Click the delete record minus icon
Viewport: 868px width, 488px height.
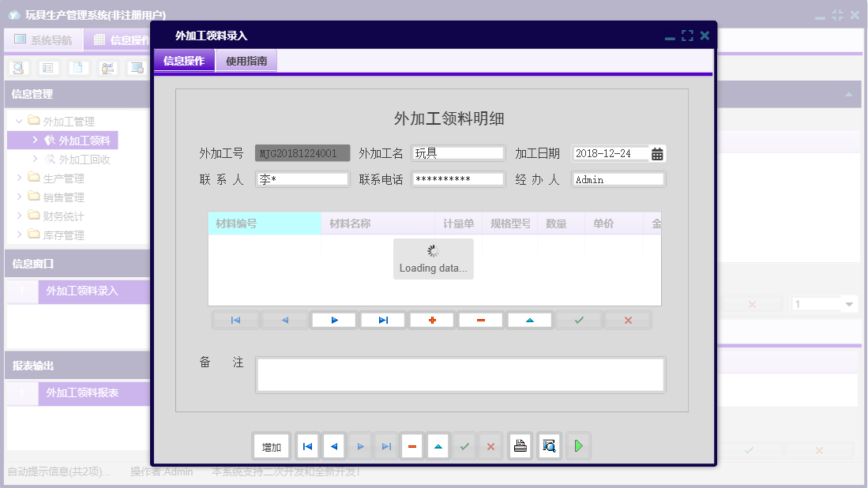(480, 320)
